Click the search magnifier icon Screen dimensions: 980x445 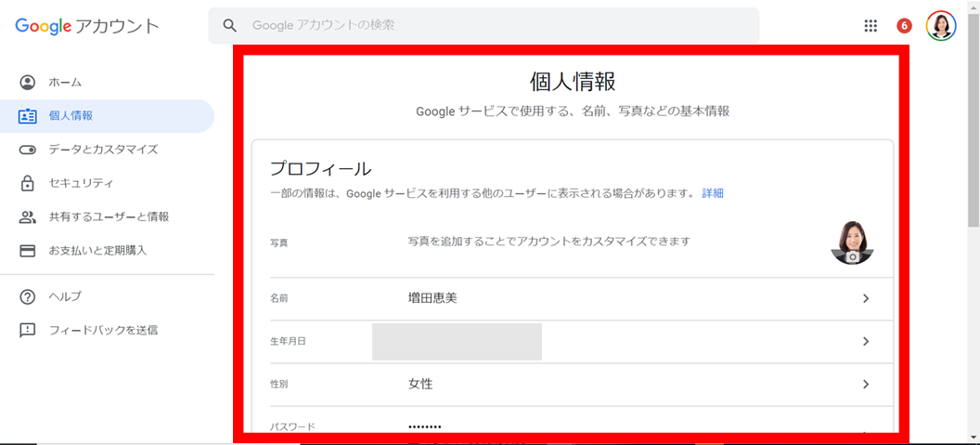point(230,26)
